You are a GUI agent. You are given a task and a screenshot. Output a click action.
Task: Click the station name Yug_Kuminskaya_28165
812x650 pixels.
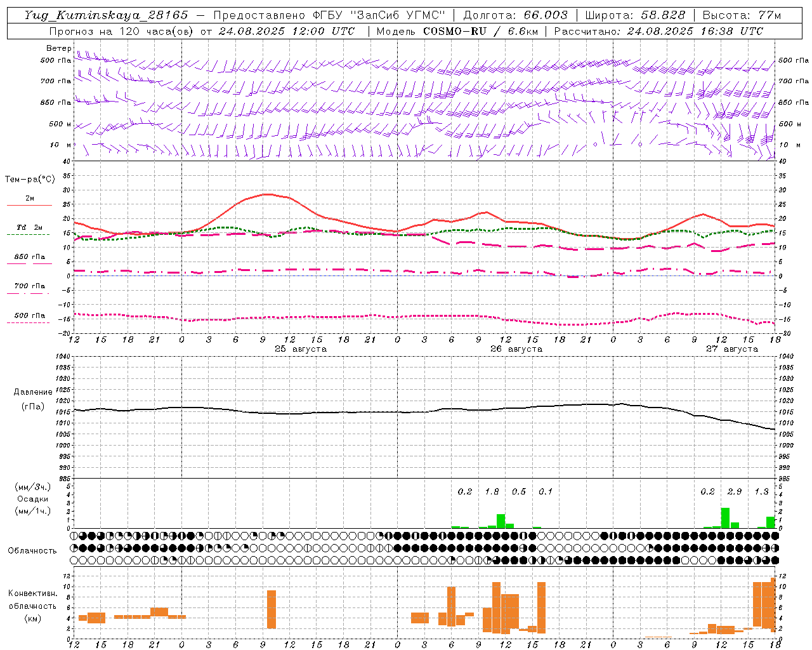(x=106, y=15)
